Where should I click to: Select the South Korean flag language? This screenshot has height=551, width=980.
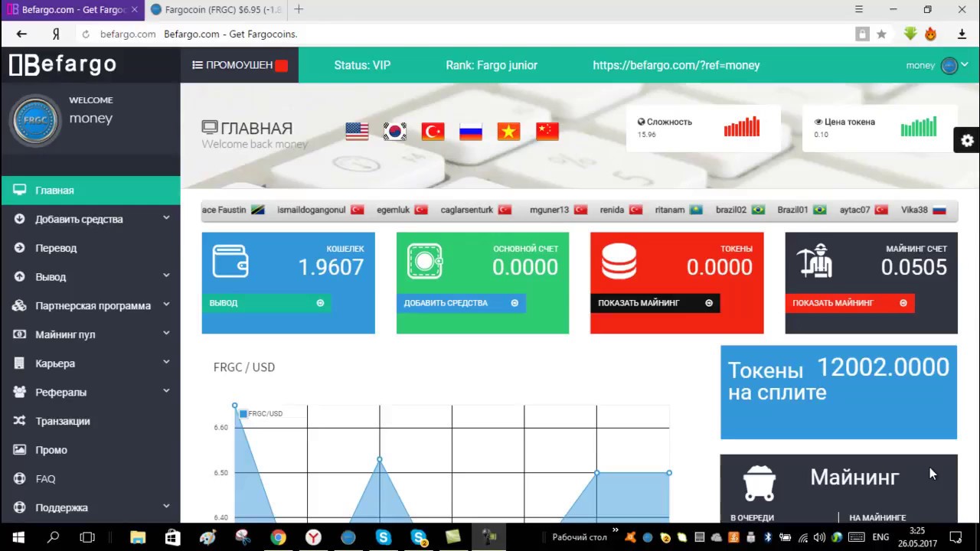coord(395,131)
